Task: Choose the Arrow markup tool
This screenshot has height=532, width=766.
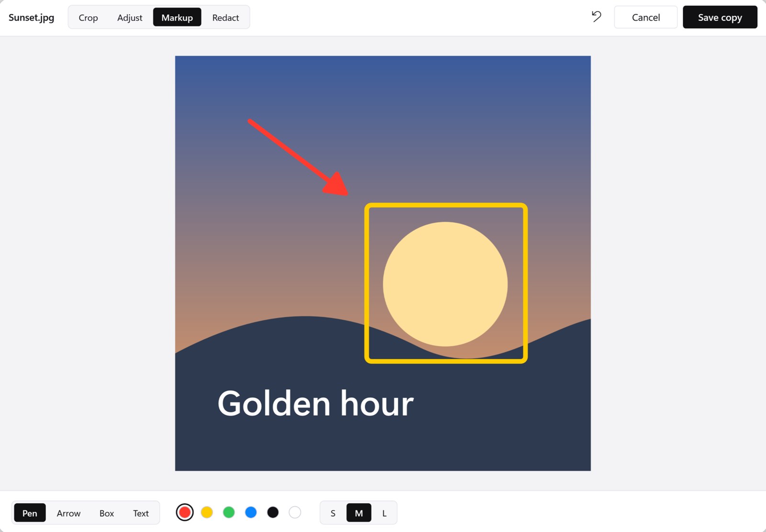Action: coord(68,513)
